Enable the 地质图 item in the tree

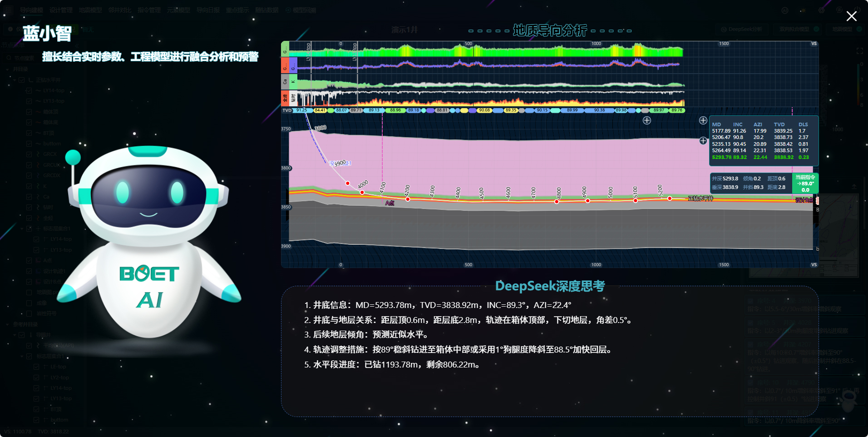(29, 293)
